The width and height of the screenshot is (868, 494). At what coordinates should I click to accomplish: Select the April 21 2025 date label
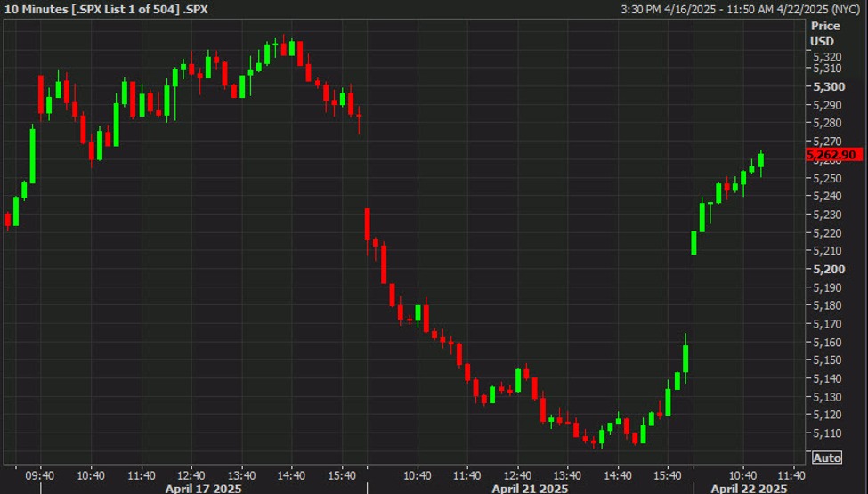pos(530,488)
